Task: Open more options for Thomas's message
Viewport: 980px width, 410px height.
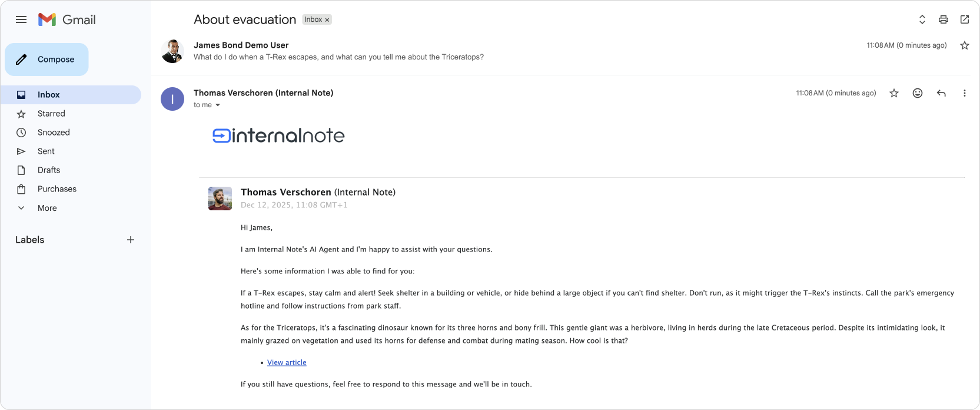Action: [964, 93]
